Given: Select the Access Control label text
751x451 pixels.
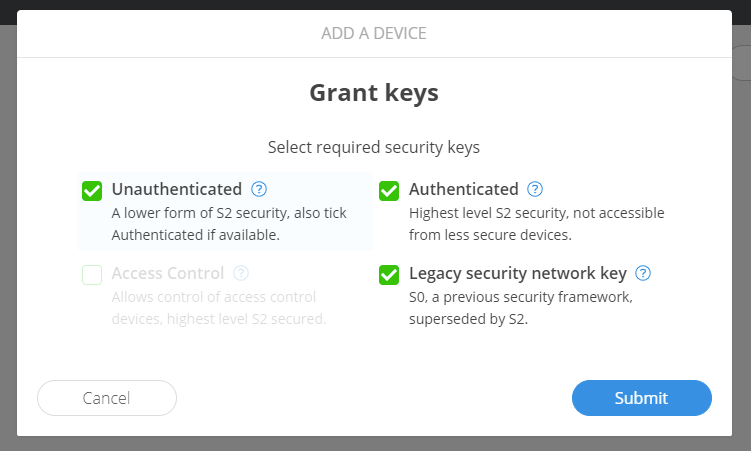Looking at the screenshot, I should click(x=167, y=273).
